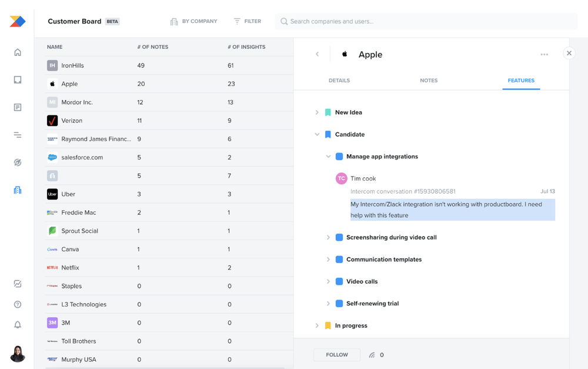Click the teal New Idea bookmark marker

coord(328,112)
